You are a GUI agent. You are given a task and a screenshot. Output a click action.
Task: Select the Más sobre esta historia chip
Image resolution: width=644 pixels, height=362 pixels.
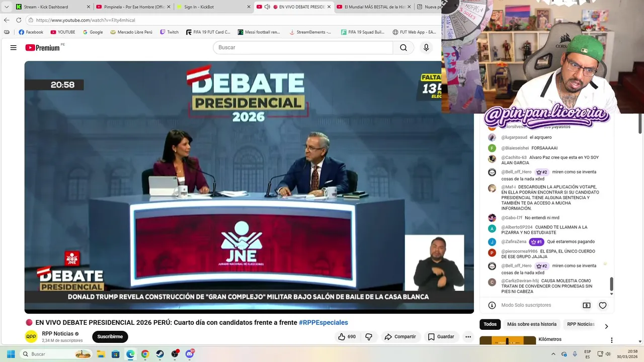tap(532, 324)
